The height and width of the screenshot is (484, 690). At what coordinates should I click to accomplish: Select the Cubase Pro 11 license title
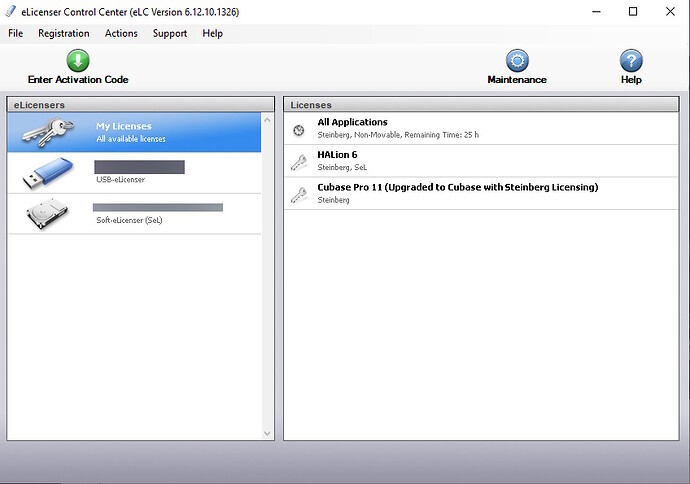tap(458, 187)
